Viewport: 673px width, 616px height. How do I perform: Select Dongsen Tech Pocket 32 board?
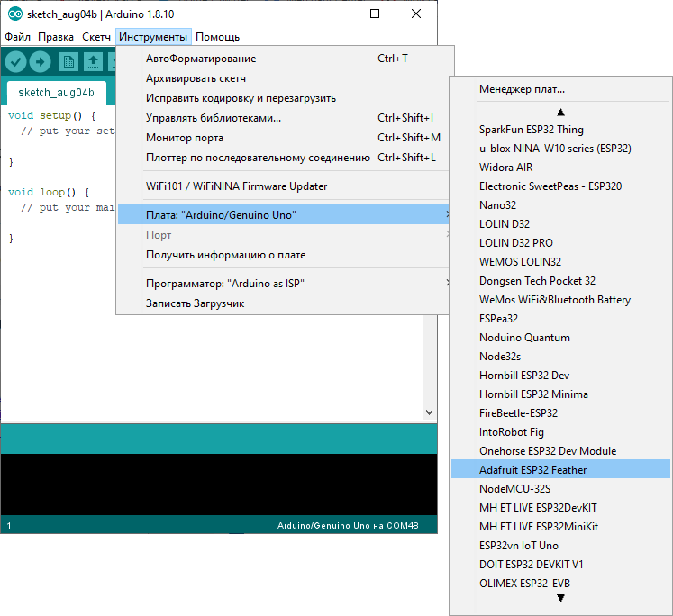click(x=560, y=281)
